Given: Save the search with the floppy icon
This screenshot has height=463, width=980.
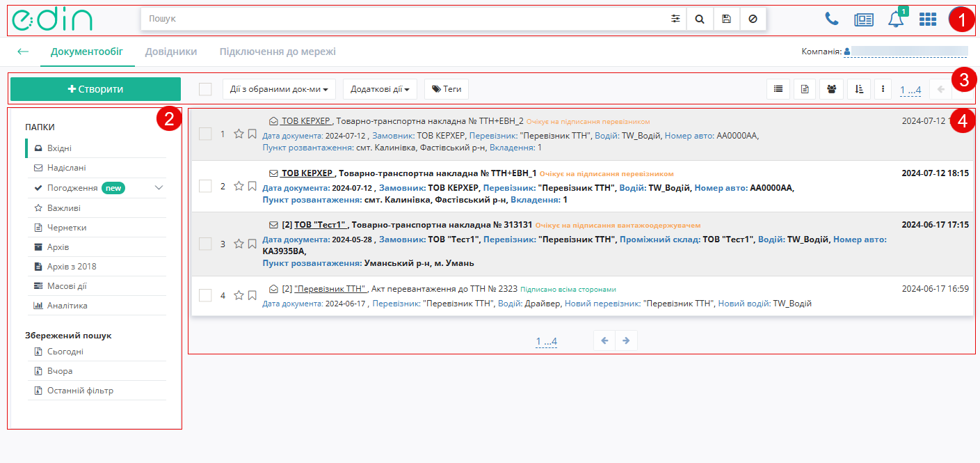Looking at the screenshot, I should (x=726, y=19).
